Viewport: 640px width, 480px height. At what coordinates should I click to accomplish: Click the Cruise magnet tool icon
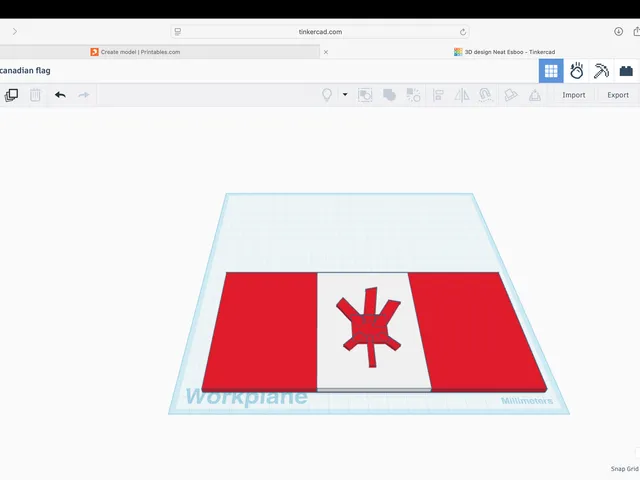tap(485, 95)
